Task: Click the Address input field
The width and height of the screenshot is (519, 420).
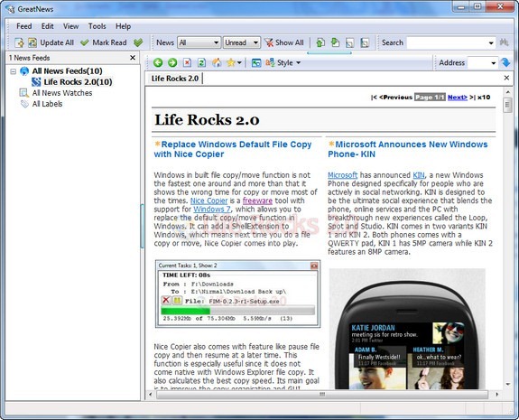Action: coord(478,62)
